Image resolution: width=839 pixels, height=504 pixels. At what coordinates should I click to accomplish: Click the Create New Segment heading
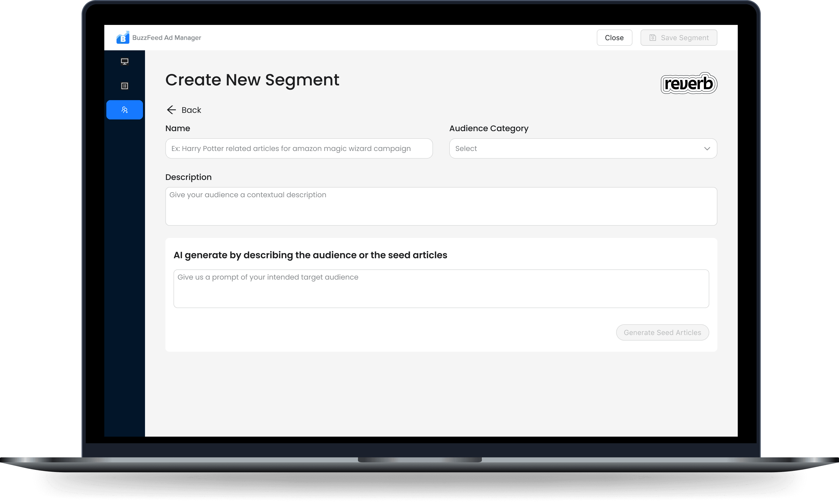point(252,80)
